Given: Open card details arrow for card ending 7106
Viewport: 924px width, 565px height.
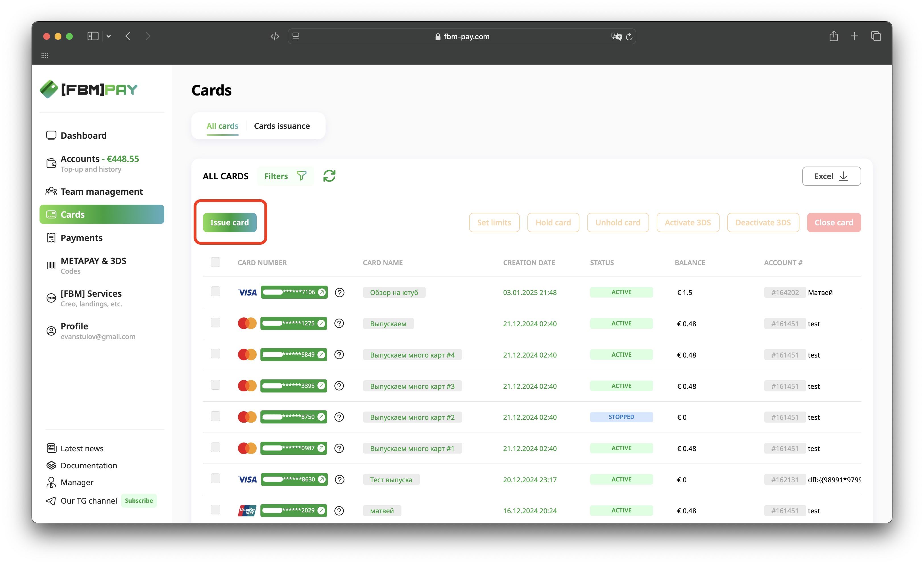Looking at the screenshot, I should pos(321,292).
